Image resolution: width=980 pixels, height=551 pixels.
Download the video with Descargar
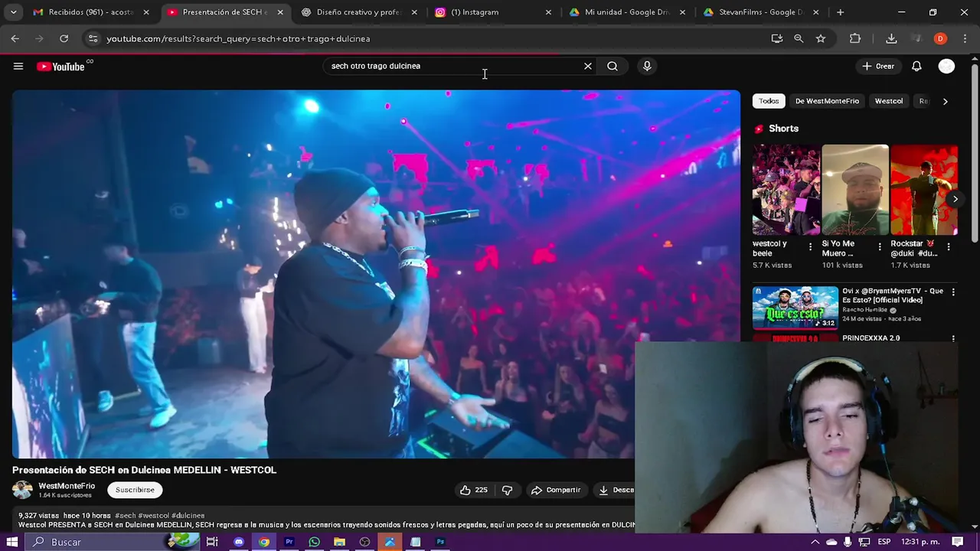tap(616, 490)
